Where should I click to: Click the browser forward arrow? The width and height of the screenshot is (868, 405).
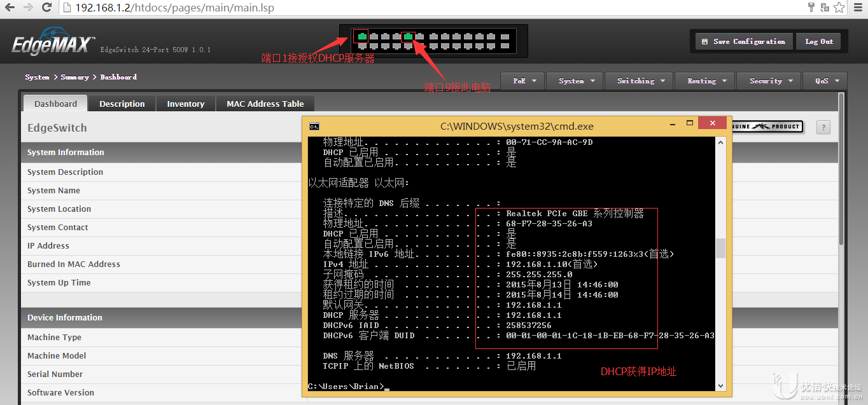pos(28,8)
